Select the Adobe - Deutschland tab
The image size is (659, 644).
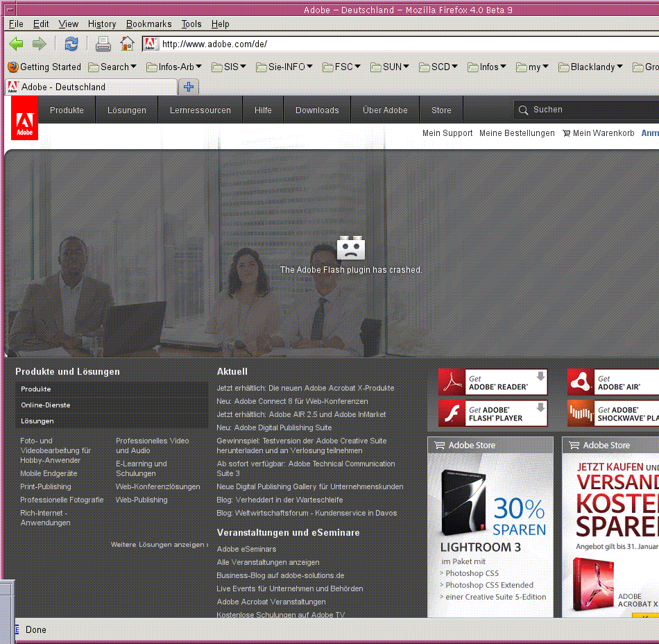91,87
